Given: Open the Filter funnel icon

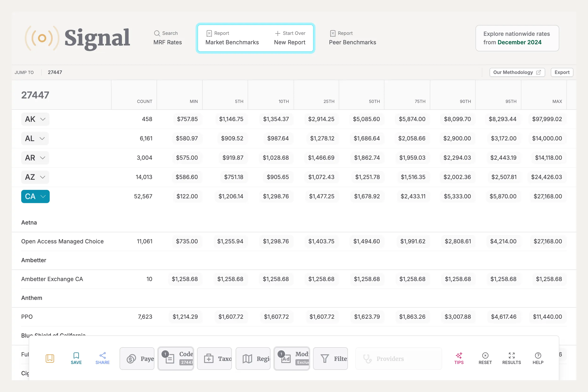Looking at the screenshot, I should (x=325, y=359).
